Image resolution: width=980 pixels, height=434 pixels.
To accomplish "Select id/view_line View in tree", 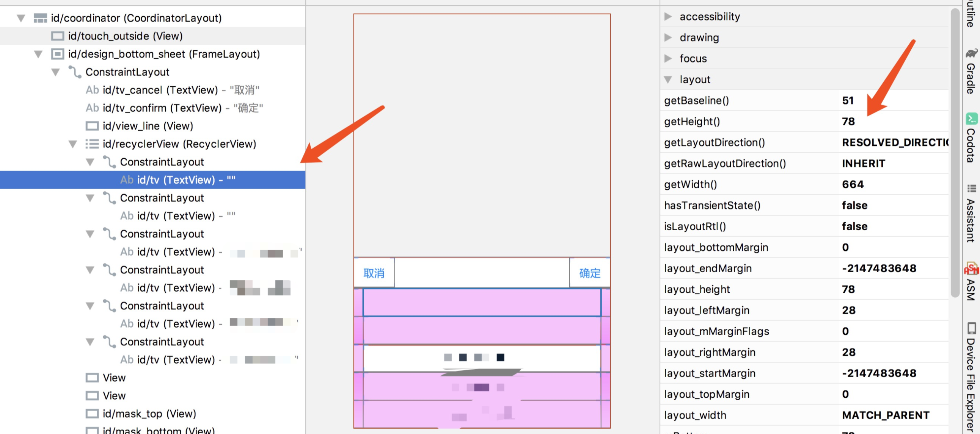I will [x=148, y=126].
